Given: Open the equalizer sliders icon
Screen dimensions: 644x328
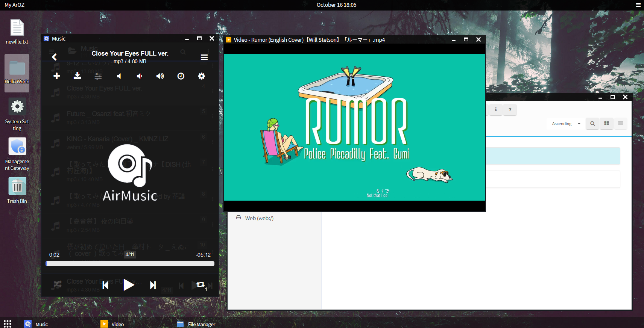Looking at the screenshot, I should click(98, 76).
